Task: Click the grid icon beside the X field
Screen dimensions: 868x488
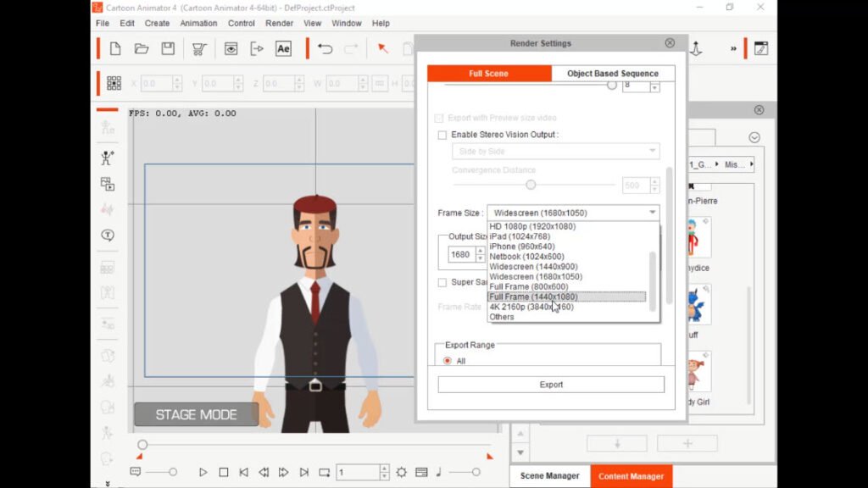Action: point(114,83)
